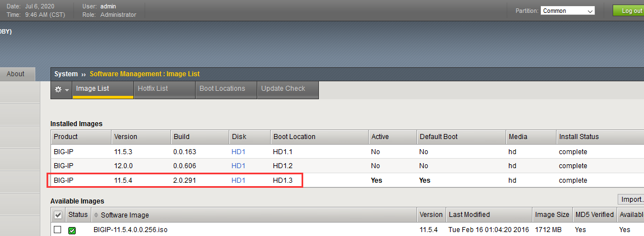
Task: Click the BIGIP-11.5.4.0.0.256.iso image name
Action: pos(129,230)
